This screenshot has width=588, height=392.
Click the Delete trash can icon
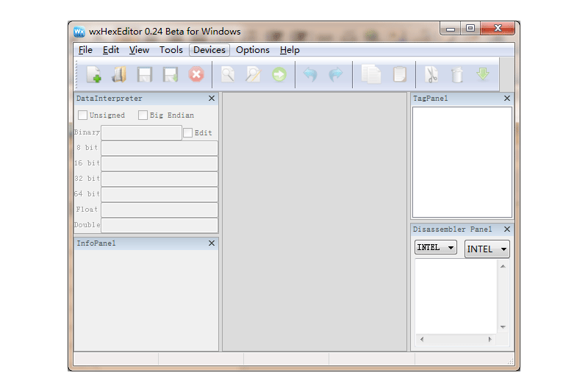tap(457, 74)
